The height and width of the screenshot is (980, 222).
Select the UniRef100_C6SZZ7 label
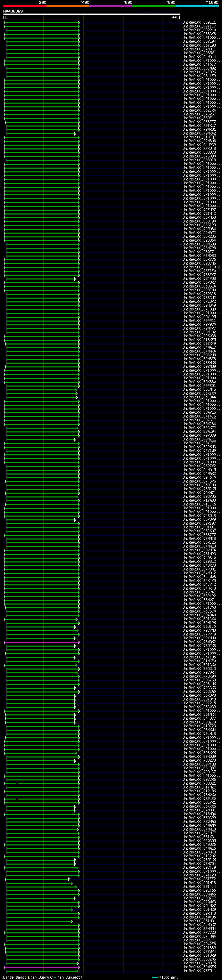pos(199,122)
